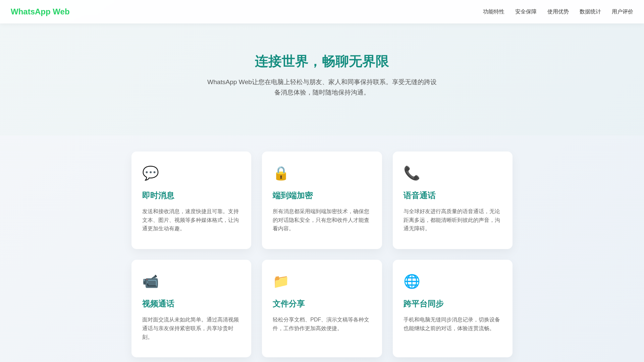Click the speech bubble icon for 即时消息

[x=150, y=173]
